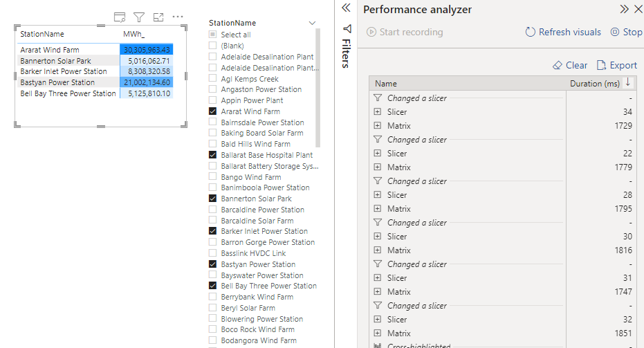Click the MWh_ column header

(134, 34)
